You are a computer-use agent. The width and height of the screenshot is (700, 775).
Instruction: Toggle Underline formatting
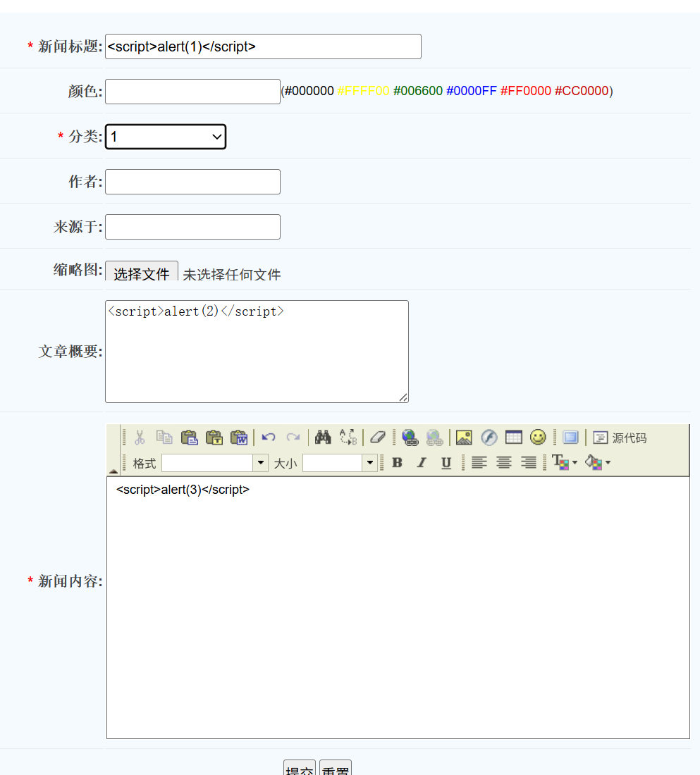pos(446,463)
